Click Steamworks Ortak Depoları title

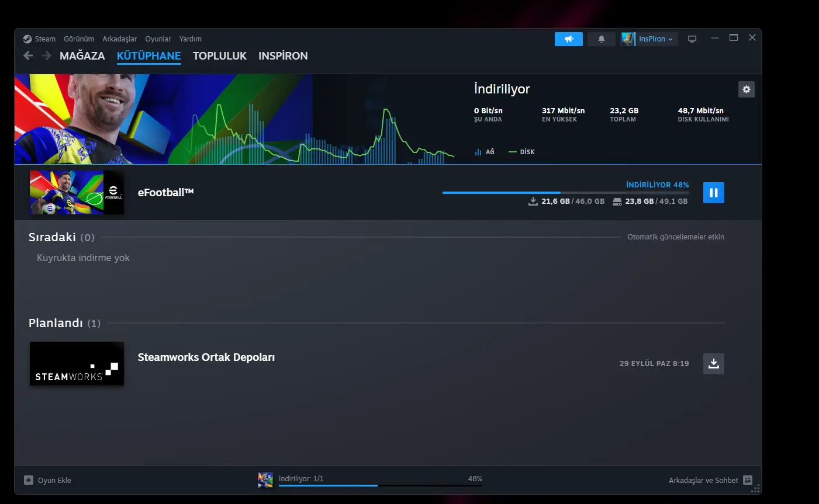(206, 357)
